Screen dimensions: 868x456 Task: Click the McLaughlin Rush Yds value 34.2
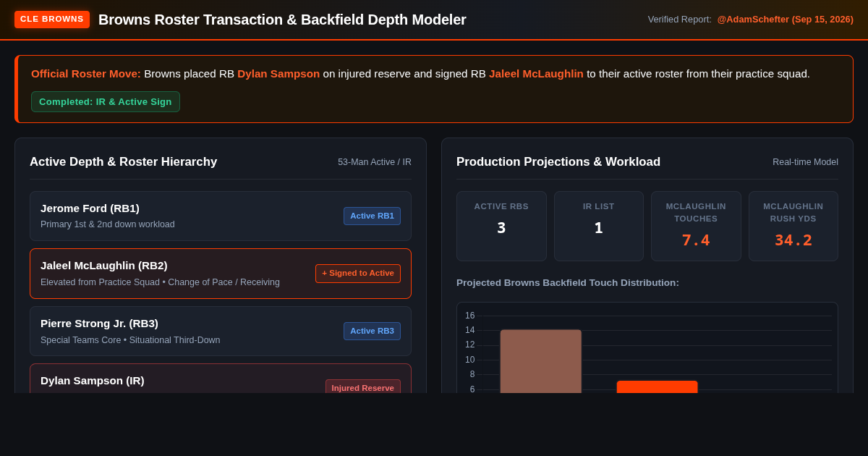pyautogui.click(x=793, y=240)
